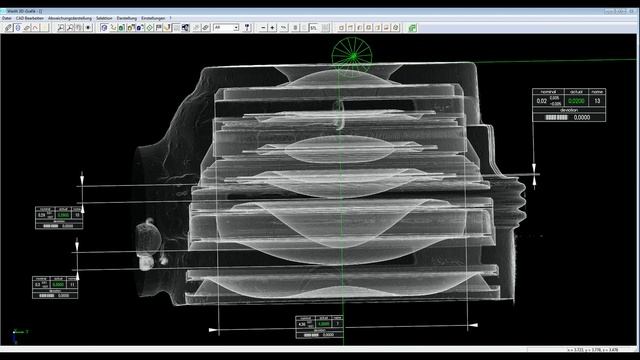Viewport: 640px width, 360px height.
Task: Click the percent tolerance icon
Action: tap(283, 28)
